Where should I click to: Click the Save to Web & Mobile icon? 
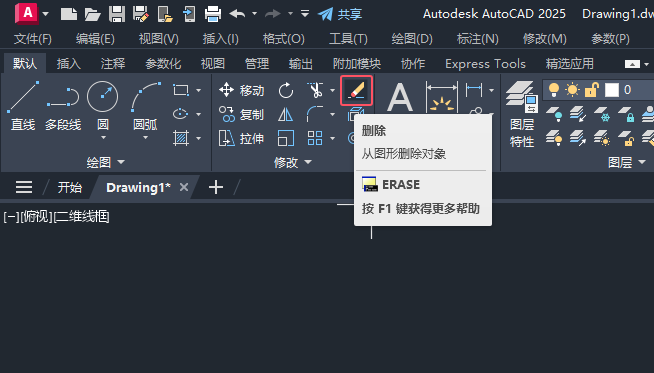tap(189, 14)
